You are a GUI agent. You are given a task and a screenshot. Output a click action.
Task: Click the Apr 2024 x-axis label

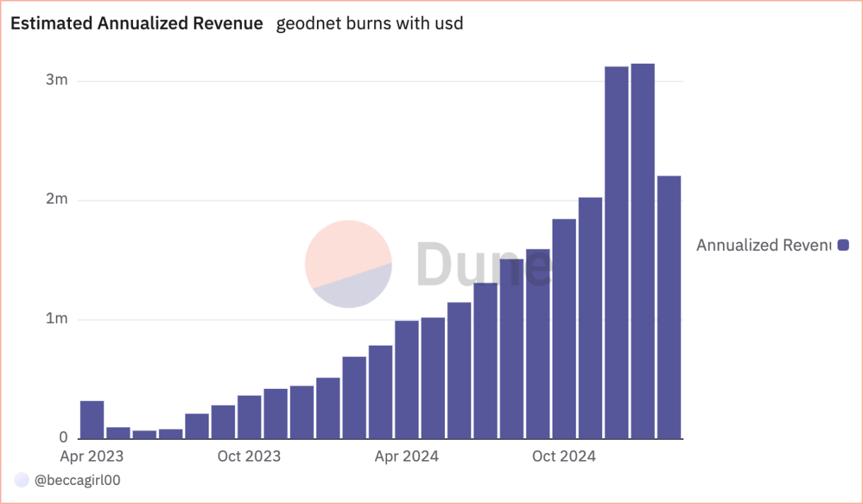click(407, 457)
